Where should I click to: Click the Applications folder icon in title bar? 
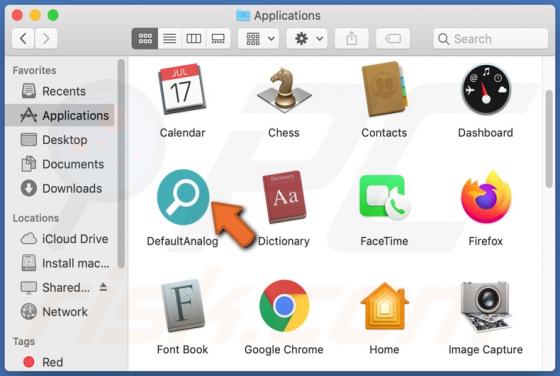[x=243, y=15]
